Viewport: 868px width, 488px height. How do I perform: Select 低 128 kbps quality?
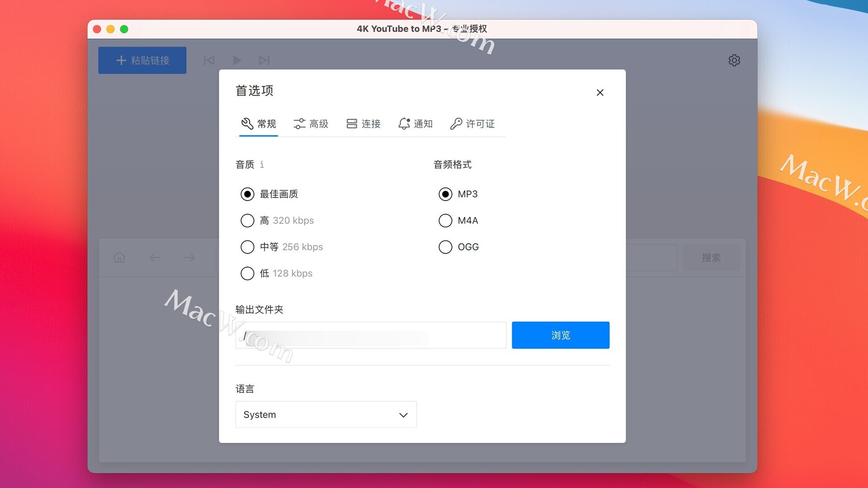(276, 273)
